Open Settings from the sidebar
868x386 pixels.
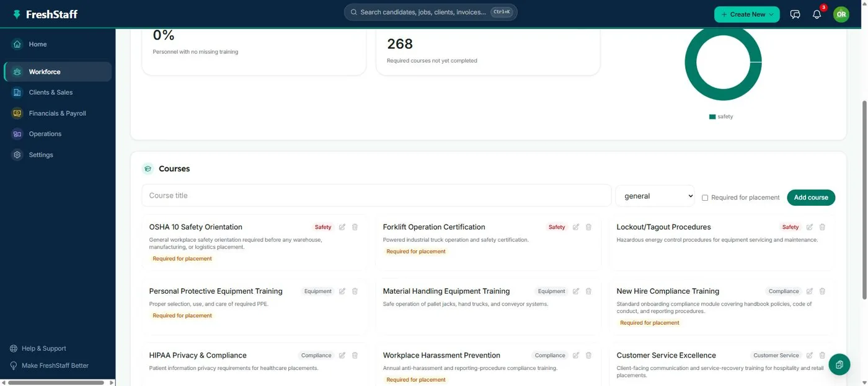(x=58, y=155)
